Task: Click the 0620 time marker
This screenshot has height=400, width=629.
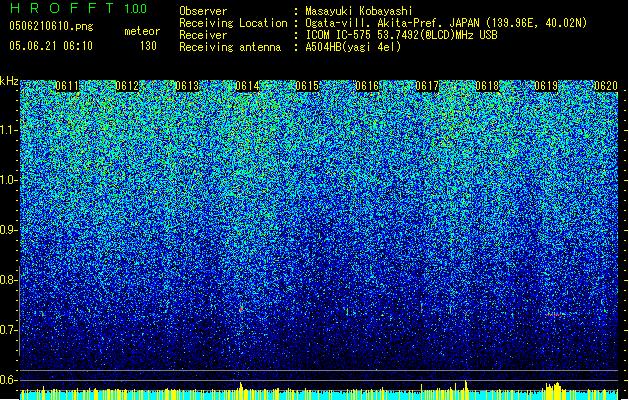Action: pyautogui.click(x=606, y=86)
